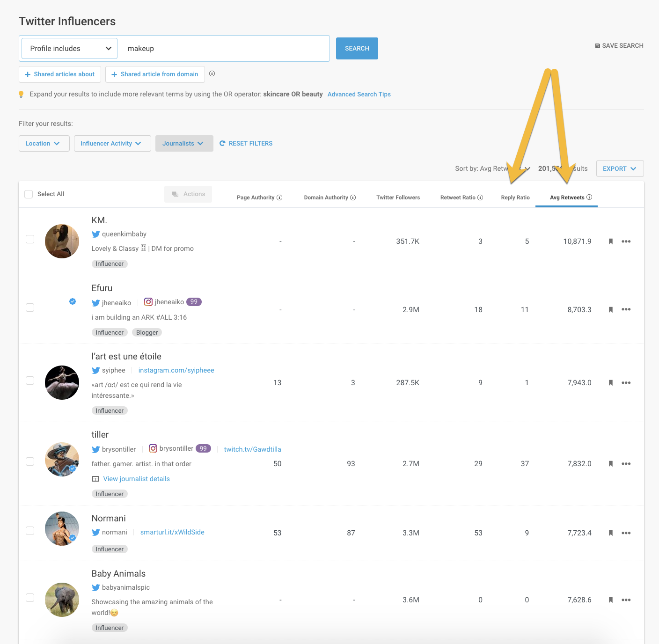Bookmark the Normani influencer row

tap(610, 533)
